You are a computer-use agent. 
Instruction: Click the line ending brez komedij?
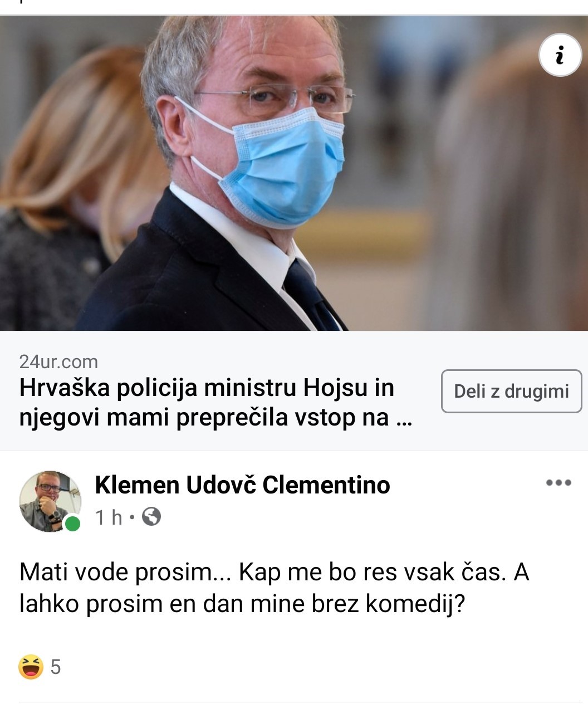pos(242,604)
